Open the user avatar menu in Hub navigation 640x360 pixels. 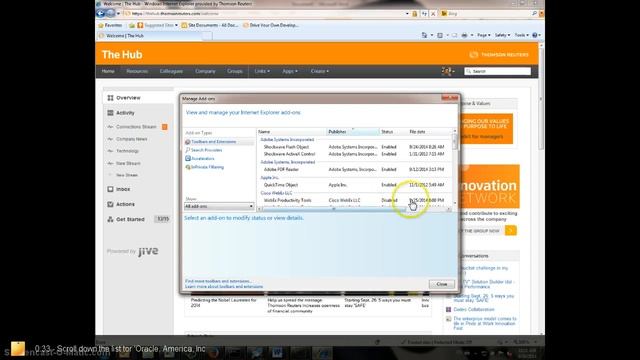447,71
